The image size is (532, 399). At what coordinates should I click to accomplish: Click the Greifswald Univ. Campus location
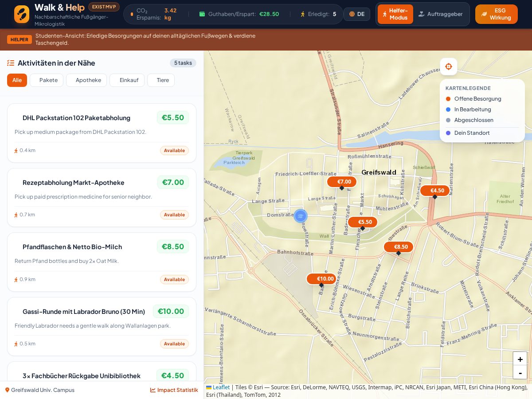pyautogui.click(x=40, y=390)
